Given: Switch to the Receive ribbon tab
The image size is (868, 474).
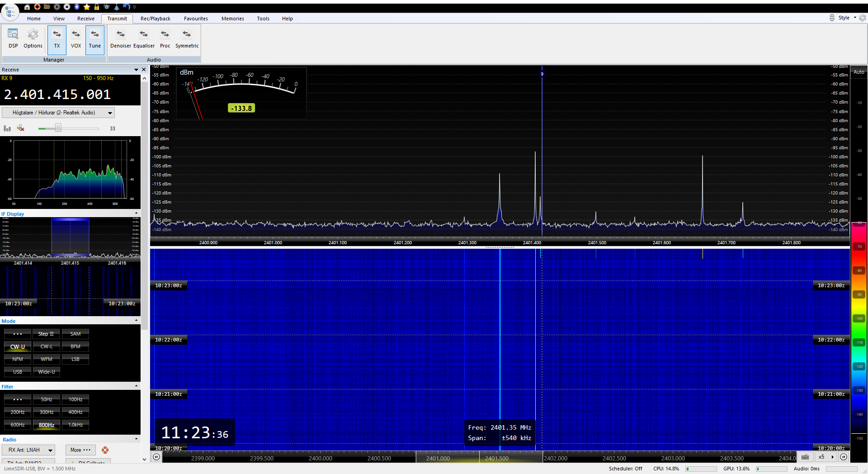Looking at the screenshot, I should (x=85, y=19).
